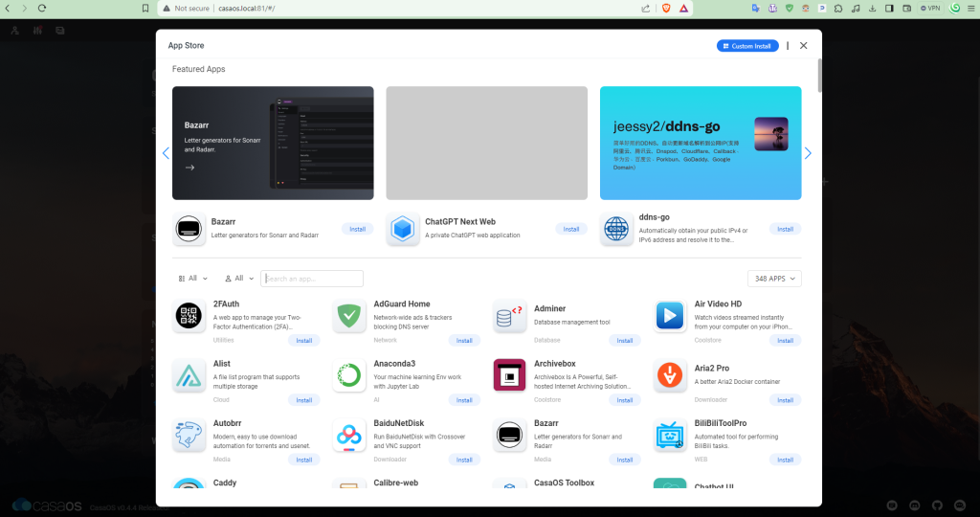
Task: Install Archivebox
Action: click(x=624, y=400)
